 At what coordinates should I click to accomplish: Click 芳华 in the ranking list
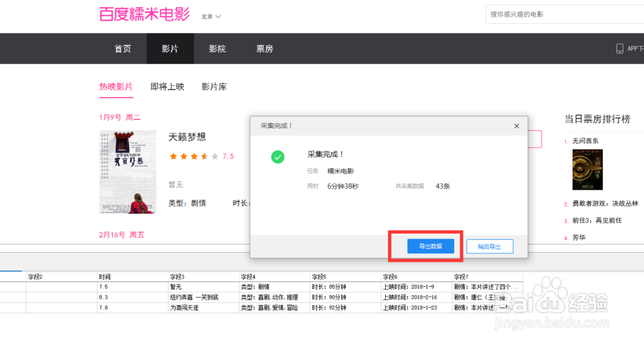pyautogui.click(x=579, y=238)
